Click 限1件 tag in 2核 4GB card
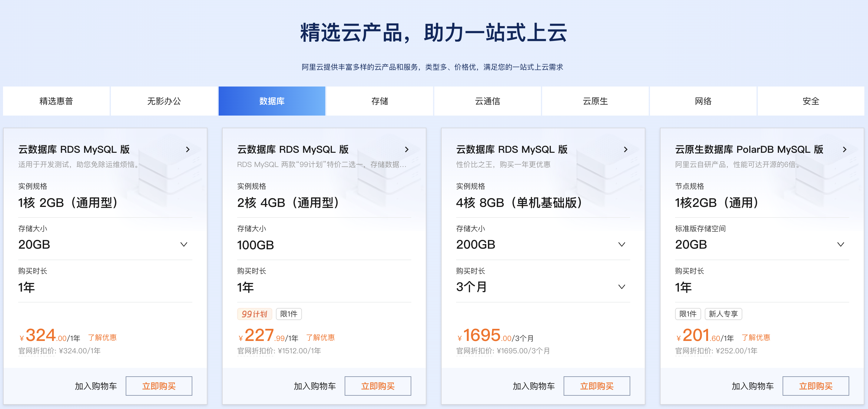 [289, 314]
